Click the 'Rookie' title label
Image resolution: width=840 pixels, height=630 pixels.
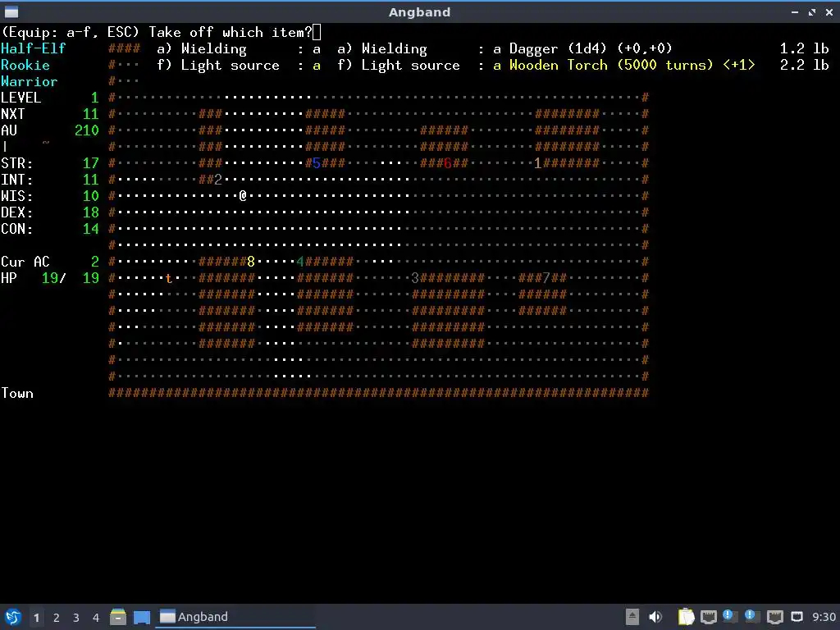pos(25,66)
